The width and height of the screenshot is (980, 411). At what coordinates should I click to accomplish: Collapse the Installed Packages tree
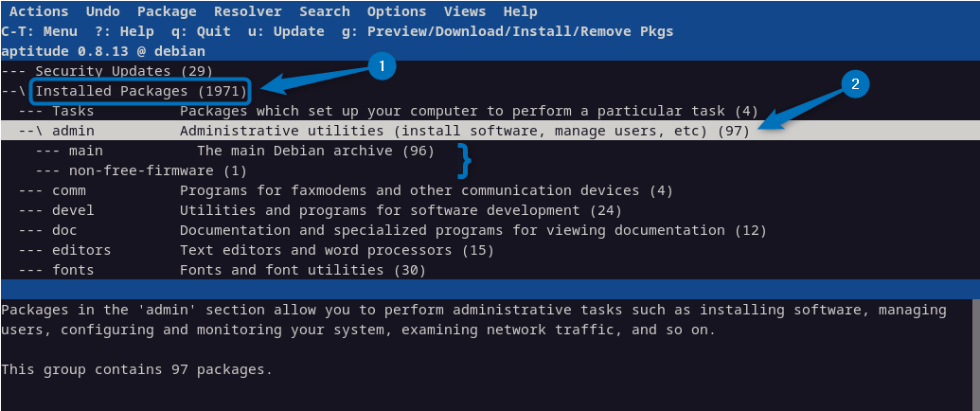pyautogui.click(x=140, y=91)
